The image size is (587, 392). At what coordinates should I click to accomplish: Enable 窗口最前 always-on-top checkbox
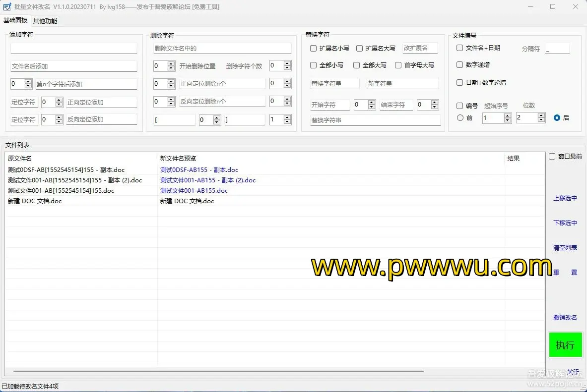pos(552,157)
